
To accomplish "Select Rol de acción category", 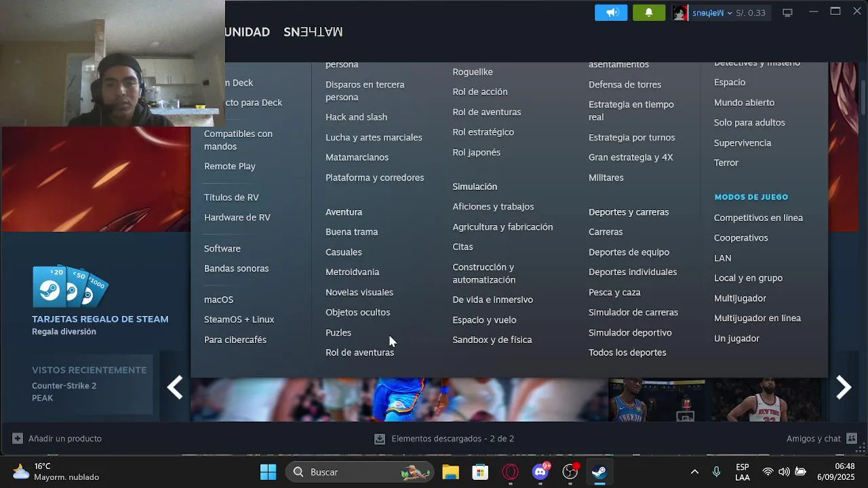I will pos(480,91).
